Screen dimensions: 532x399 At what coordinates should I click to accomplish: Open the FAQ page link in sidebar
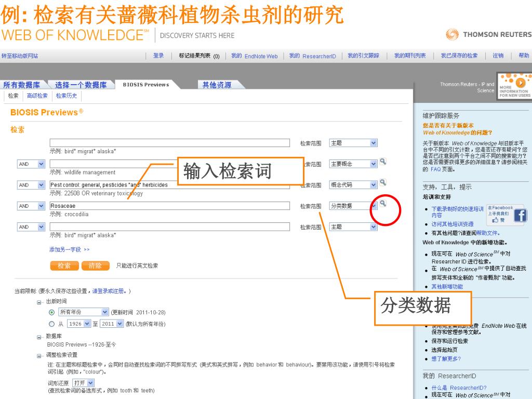436,169
